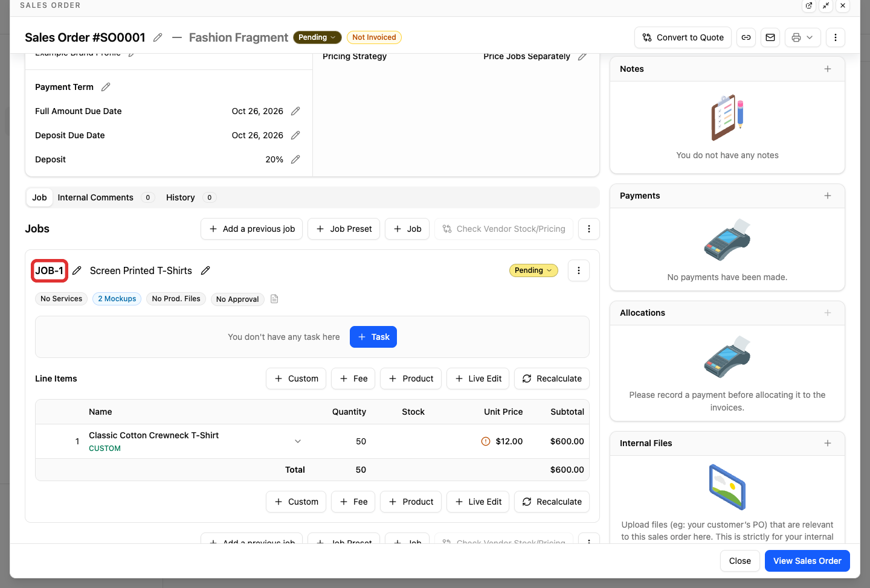Add Fee line item below table
The height and width of the screenshot is (588, 870).
(353, 502)
